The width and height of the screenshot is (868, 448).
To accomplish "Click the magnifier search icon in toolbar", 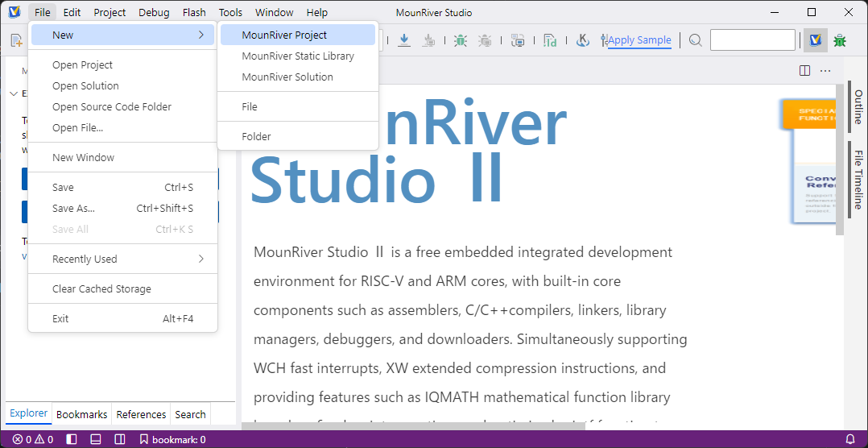I will 696,40.
